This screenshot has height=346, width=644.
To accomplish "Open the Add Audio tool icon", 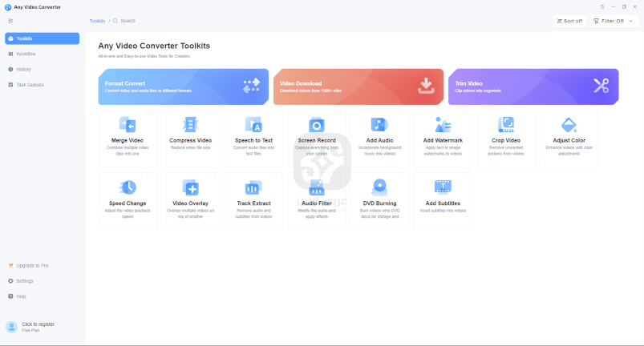I will (379, 125).
